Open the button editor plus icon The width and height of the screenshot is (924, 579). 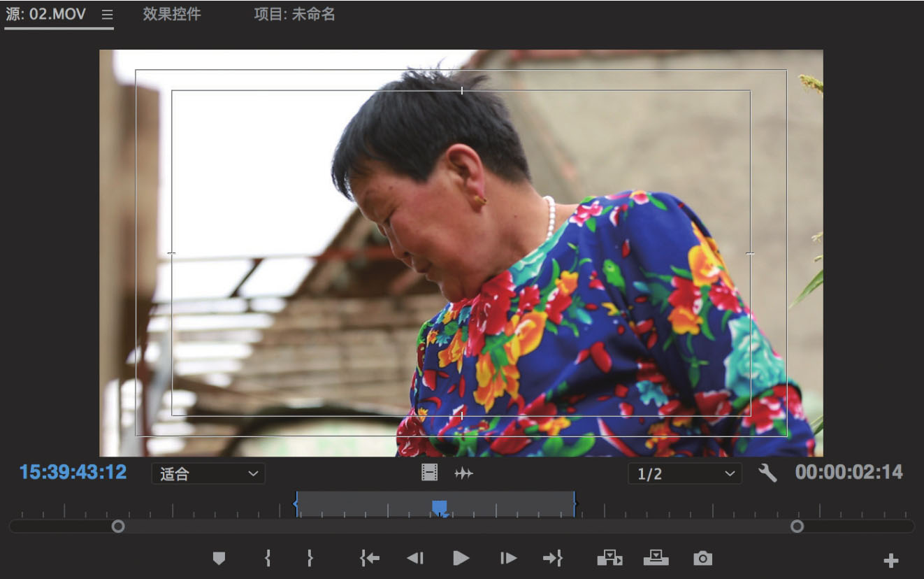[x=890, y=560]
